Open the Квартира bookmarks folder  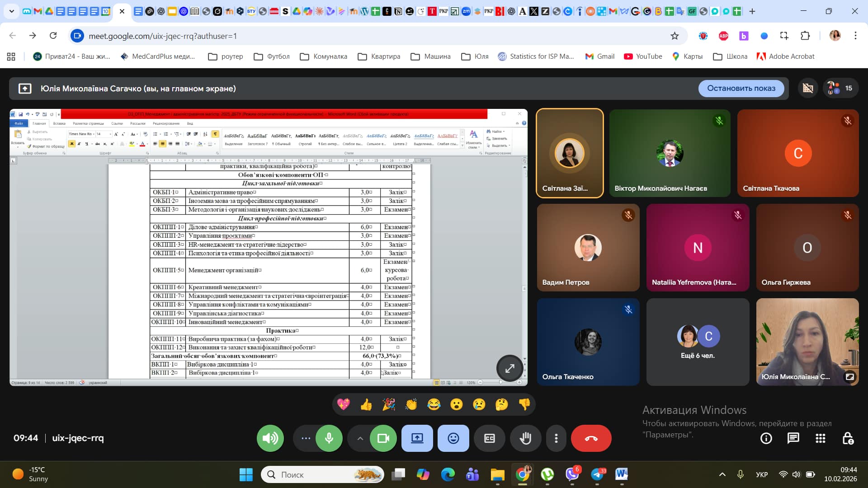[x=379, y=56]
